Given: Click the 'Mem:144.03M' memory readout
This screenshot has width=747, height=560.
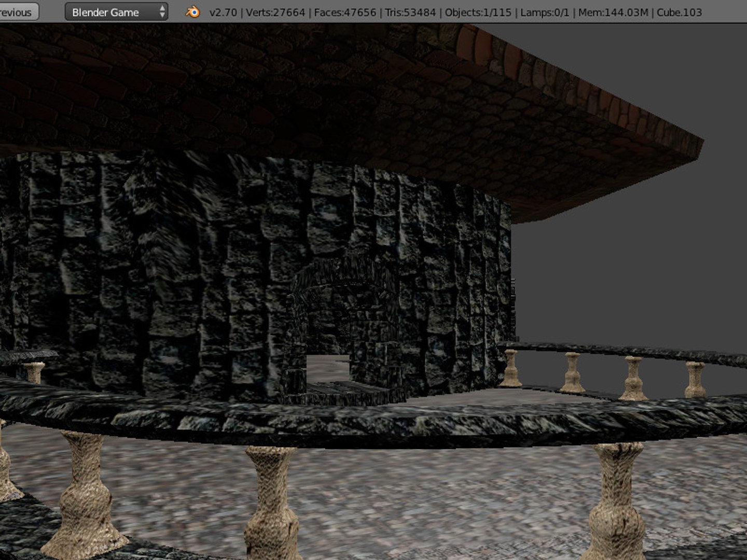Looking at the screenshot, I should pos(613,12).
